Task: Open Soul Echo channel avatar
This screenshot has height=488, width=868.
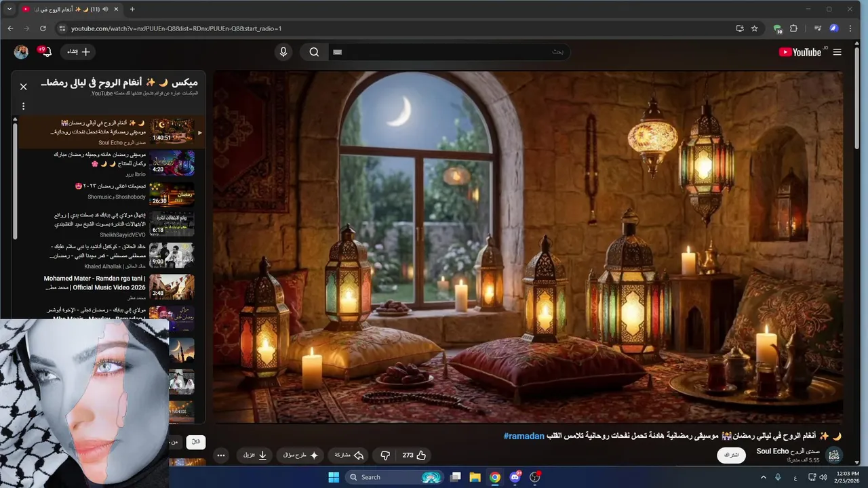Action: pyautogui.click(x=833, y=455)
